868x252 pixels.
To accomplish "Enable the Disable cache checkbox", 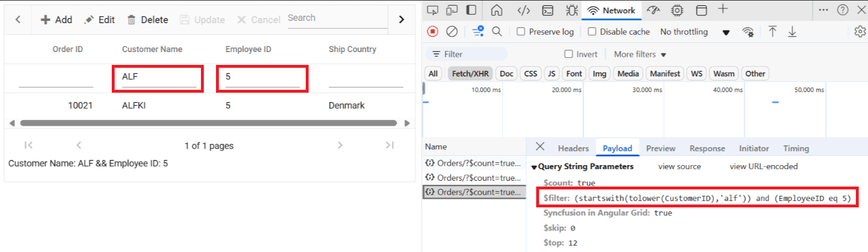I will pos(592,32).
